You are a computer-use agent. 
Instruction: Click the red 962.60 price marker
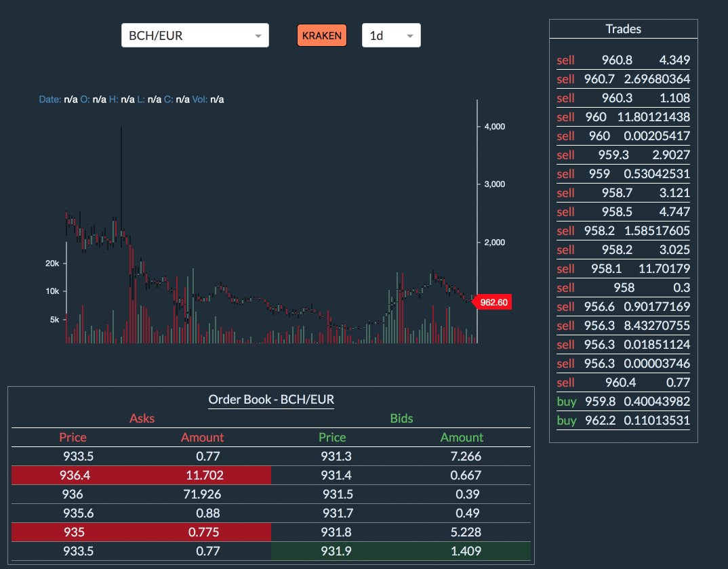(492, 302)
